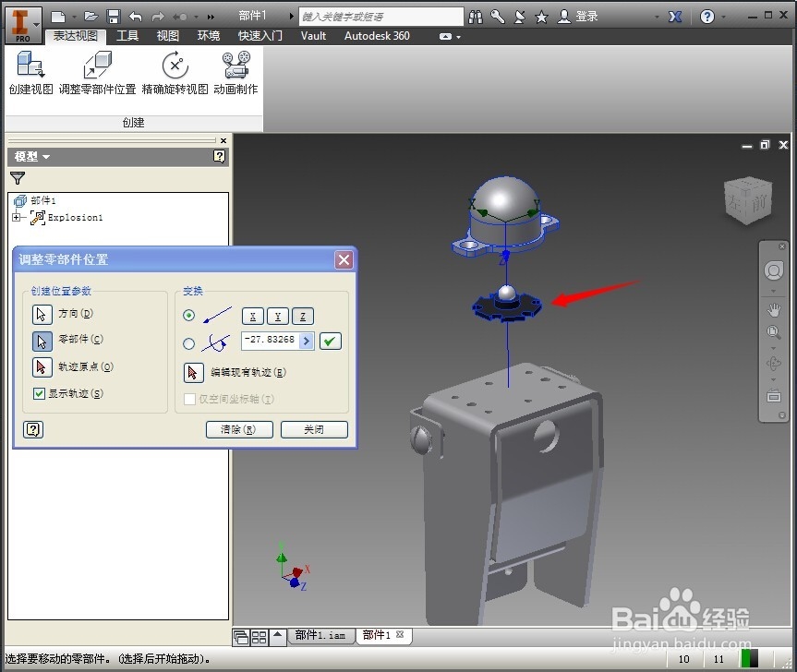Viewport: 797px width, 672px height.
Task: Click the 关闭 (Close) button
Action: pos(314,430)
